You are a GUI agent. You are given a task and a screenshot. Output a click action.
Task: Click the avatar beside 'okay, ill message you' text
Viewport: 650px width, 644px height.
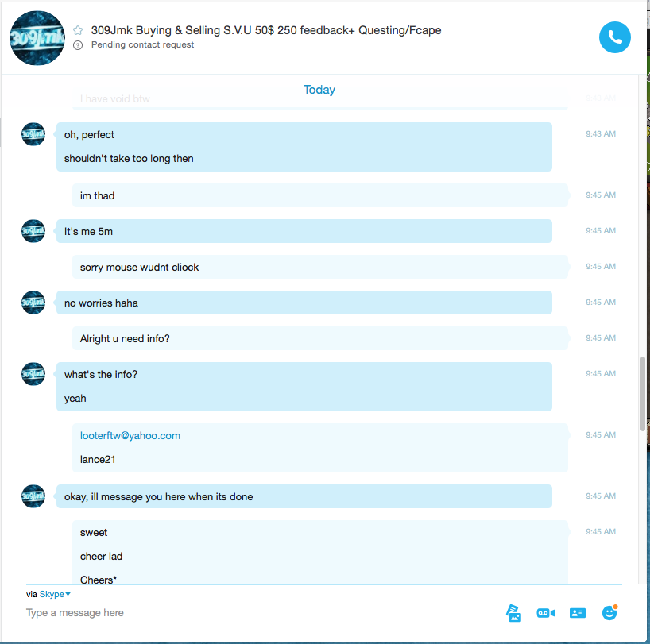pos(33,496)
